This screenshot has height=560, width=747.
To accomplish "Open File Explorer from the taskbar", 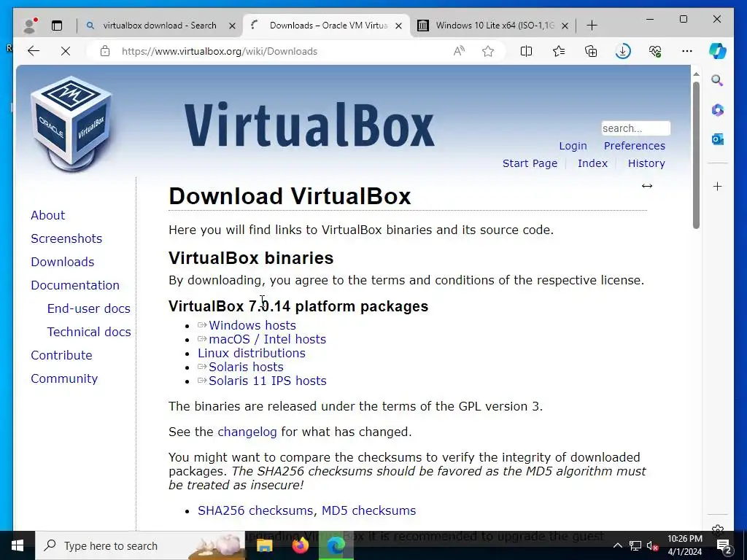I will [264, 545].
